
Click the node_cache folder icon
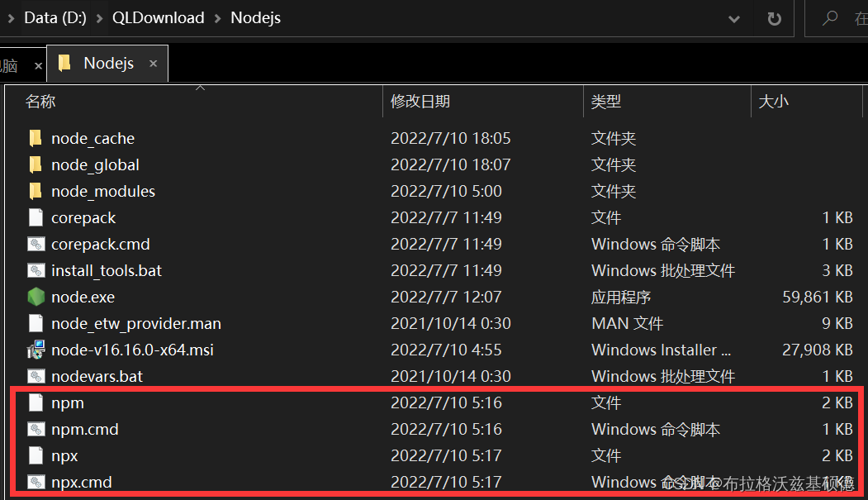pyautogui.click(x=35, y=138)
